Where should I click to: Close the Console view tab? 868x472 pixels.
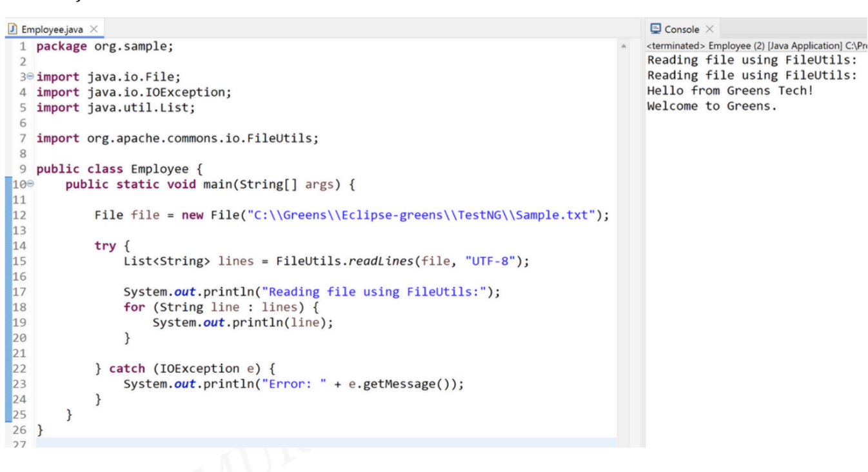[709, 29]
